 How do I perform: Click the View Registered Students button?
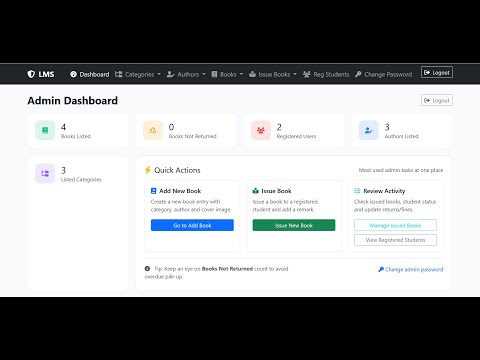[x=395, y=240]
